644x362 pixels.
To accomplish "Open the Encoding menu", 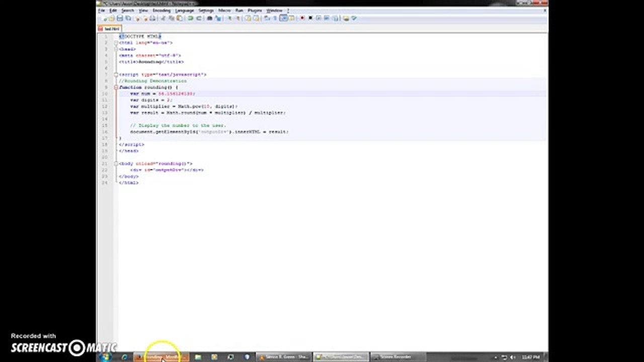I will click(x=162, y=11).
